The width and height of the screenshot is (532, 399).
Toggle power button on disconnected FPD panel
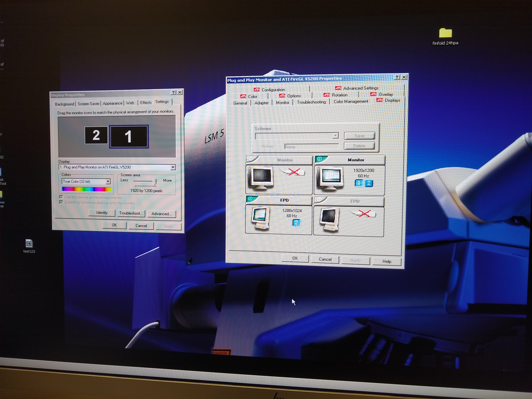319,200
